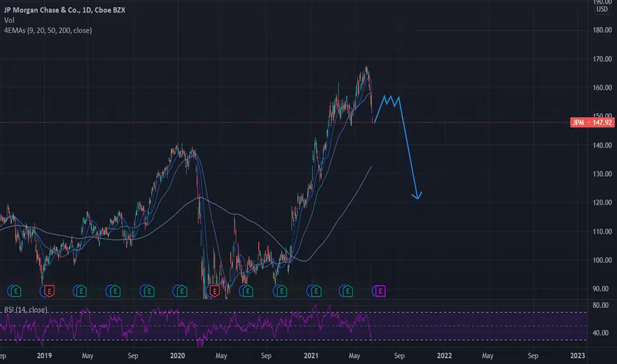Click the Vol indicator legend
Viewport: 617px width, 364px height.
pyautogui.click(x=9, y=20)
